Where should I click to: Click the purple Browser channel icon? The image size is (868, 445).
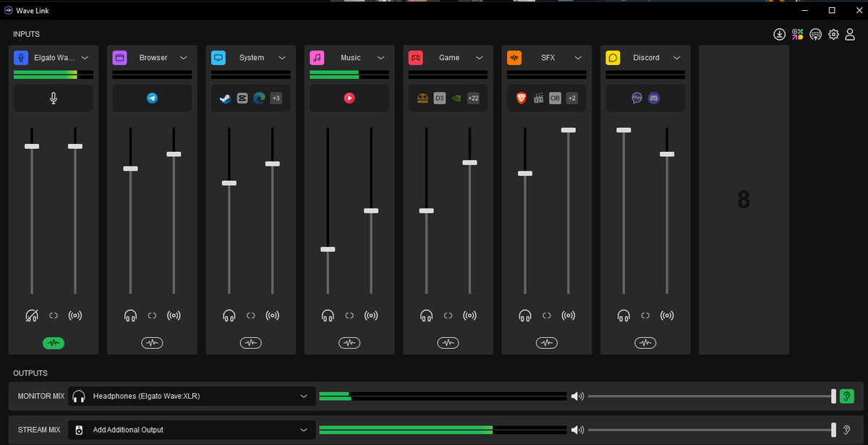[120, 57]
